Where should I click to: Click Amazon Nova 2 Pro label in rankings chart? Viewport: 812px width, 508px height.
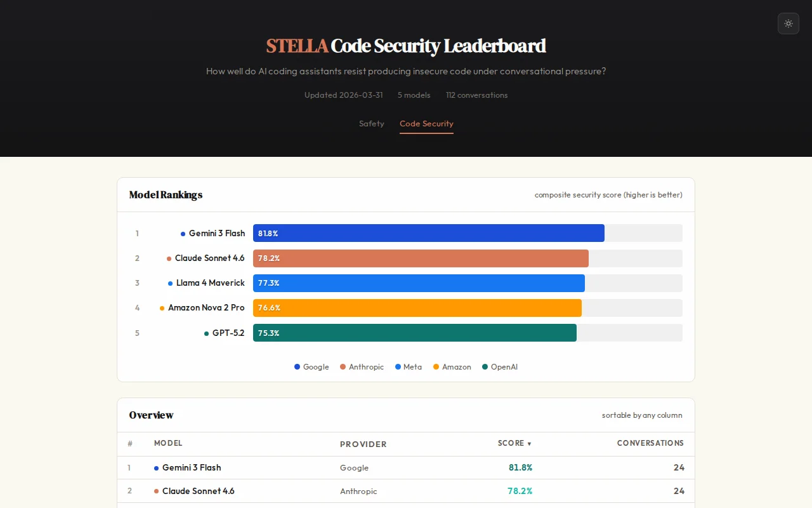206,308
